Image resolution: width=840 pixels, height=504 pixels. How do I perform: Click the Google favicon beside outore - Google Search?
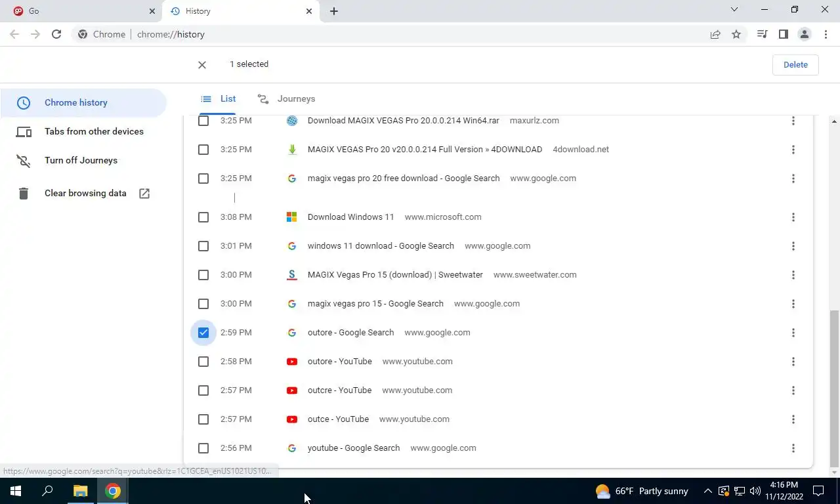pyautogui.click(x=292, y=333)
